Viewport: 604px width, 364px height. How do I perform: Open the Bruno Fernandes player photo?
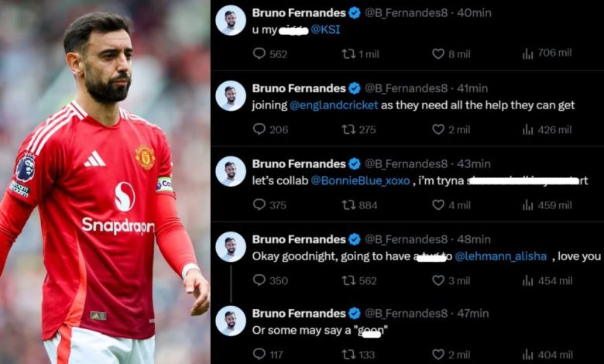(105, 182)
